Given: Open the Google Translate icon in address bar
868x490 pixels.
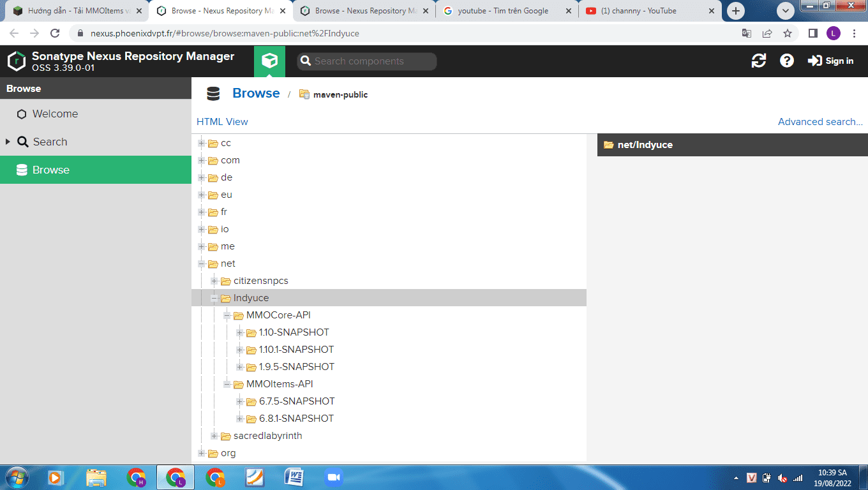Looking at the screenshot, I should coord(746,33).
